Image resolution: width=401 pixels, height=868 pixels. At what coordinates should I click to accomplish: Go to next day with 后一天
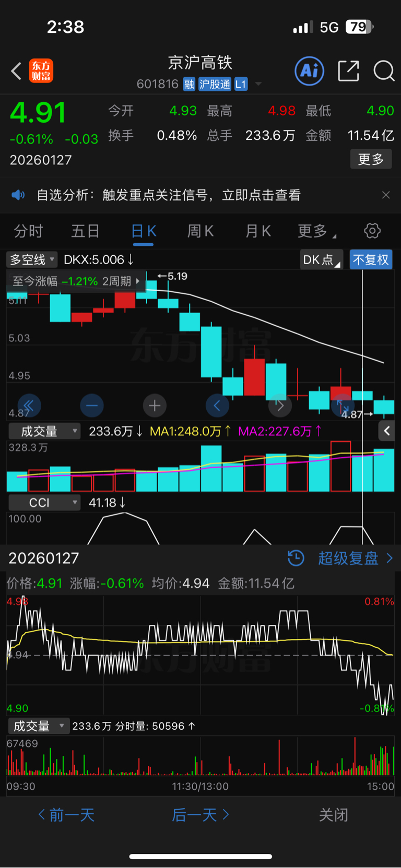(x=200, y=815)
